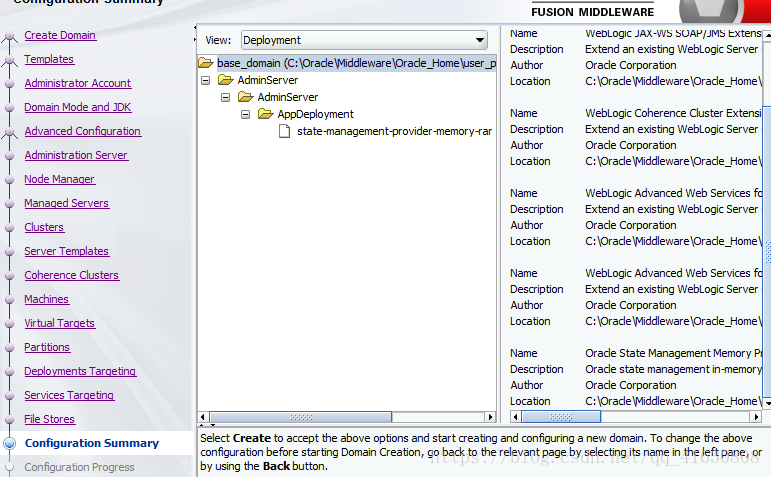Open Deployments Targeting step
The image size is (771, 477).
(x=80, y=371)
